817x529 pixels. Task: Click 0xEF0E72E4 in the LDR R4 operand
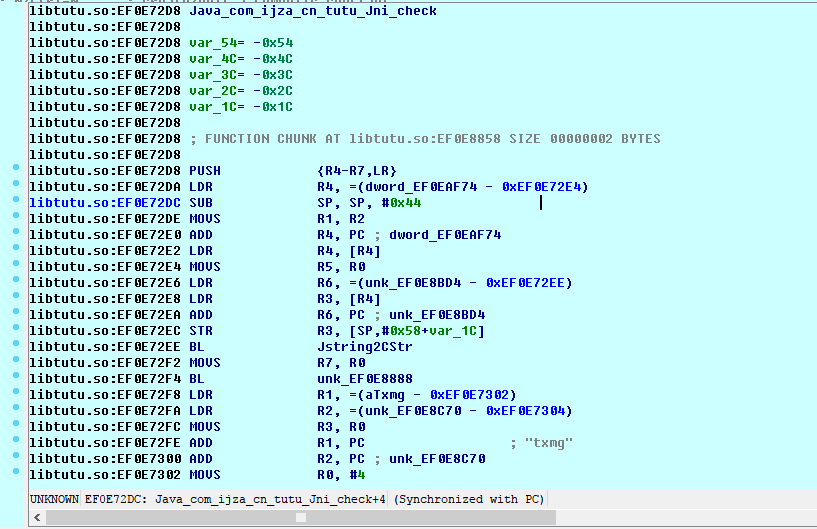[x=541, y=187]
